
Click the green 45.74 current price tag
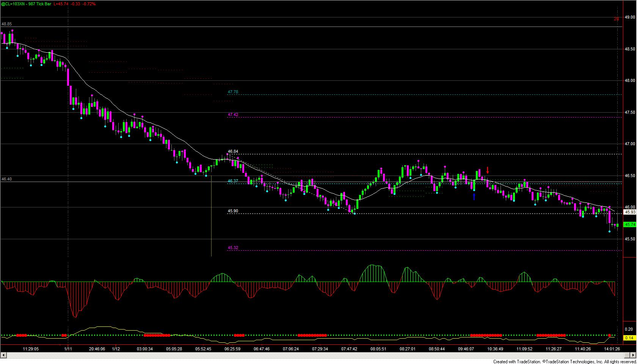(630, 224)
